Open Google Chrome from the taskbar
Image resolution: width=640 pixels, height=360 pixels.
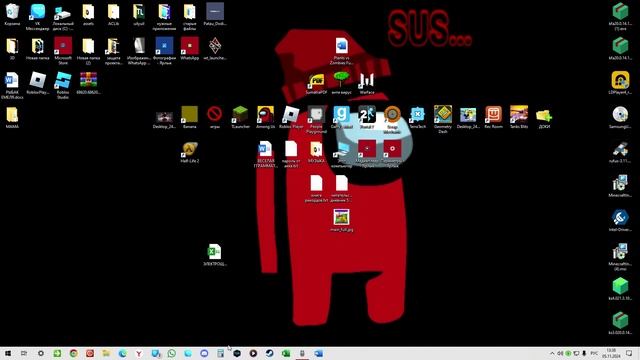[x=73, y=353]
